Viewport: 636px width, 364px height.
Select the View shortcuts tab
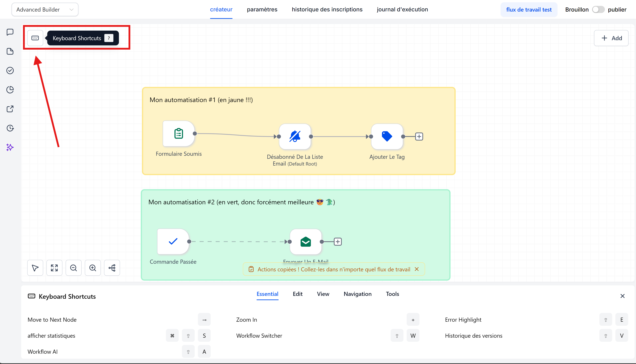323,294
